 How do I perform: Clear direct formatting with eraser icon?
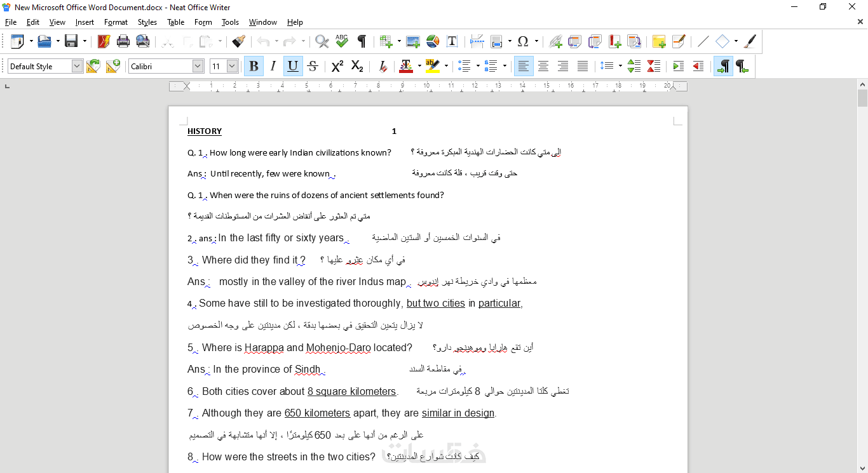pos(383,66)
